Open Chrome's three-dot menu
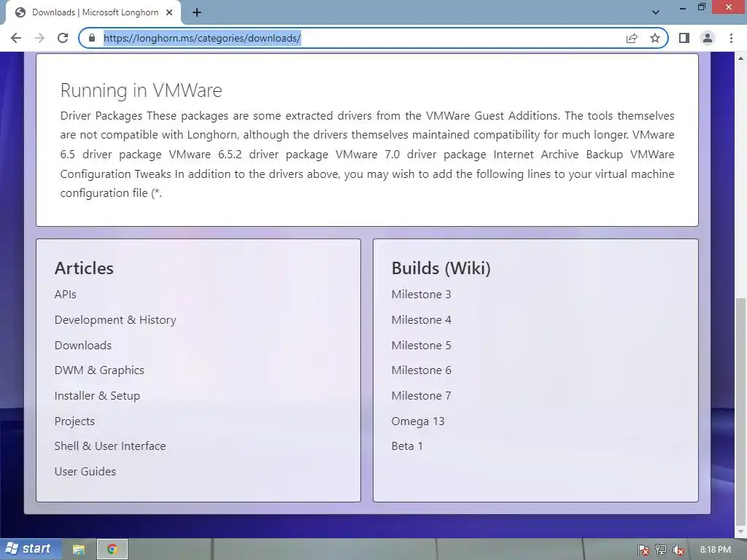747x560 pixels. [731, 38]
